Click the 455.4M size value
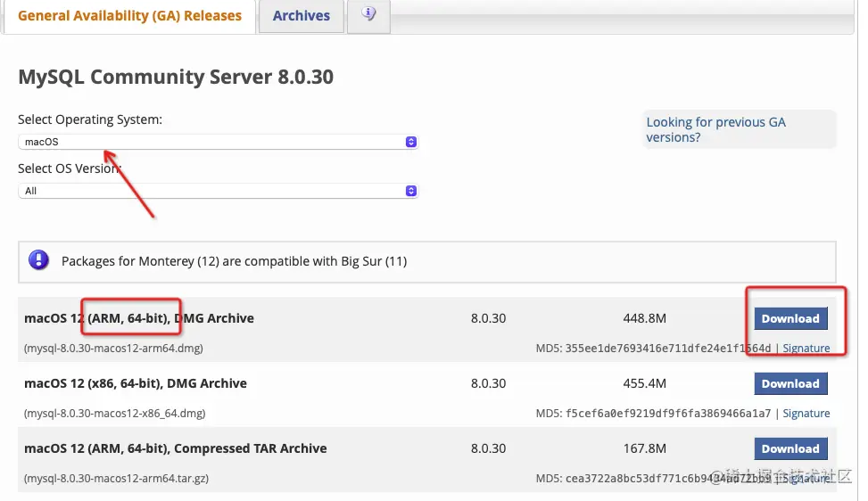 644,383
